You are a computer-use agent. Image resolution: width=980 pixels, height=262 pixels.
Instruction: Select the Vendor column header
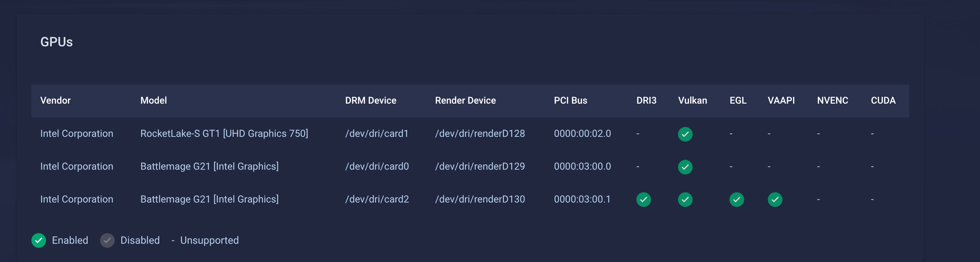(x=55, y=100)
